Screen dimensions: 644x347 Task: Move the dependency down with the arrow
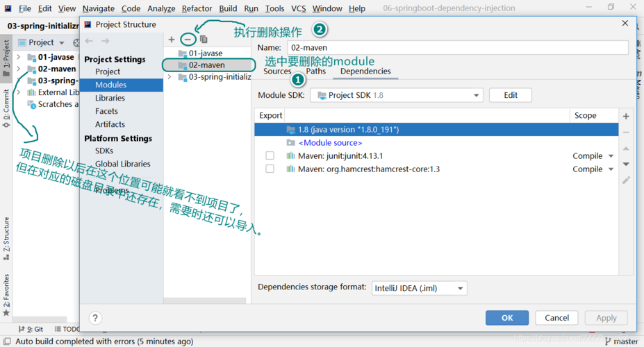(626, 164)
